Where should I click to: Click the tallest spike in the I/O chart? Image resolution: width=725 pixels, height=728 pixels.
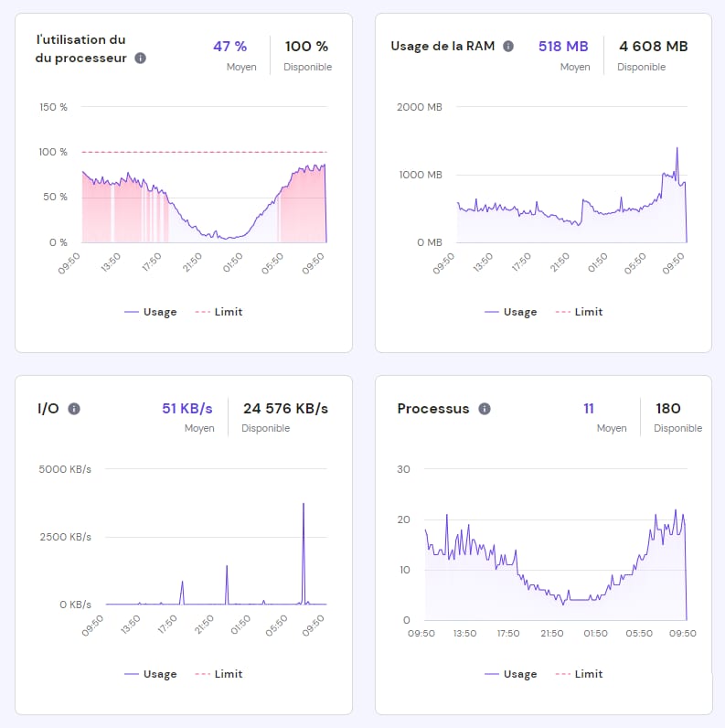coord(304,505)
